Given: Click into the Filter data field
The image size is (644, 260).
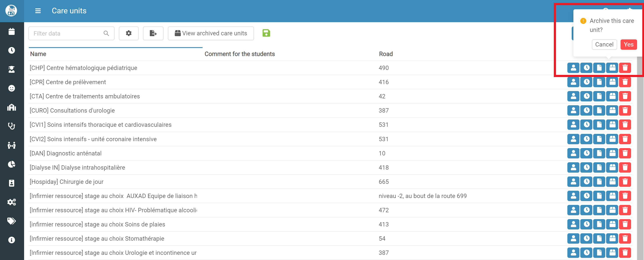Looking at the screenshot, I should click(x=71, y=33).
